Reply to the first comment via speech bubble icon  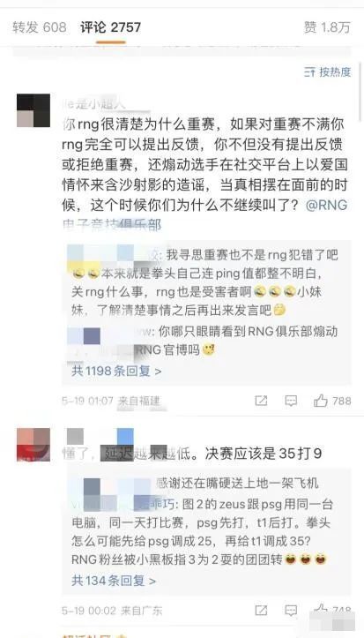[x=291, y=401]
